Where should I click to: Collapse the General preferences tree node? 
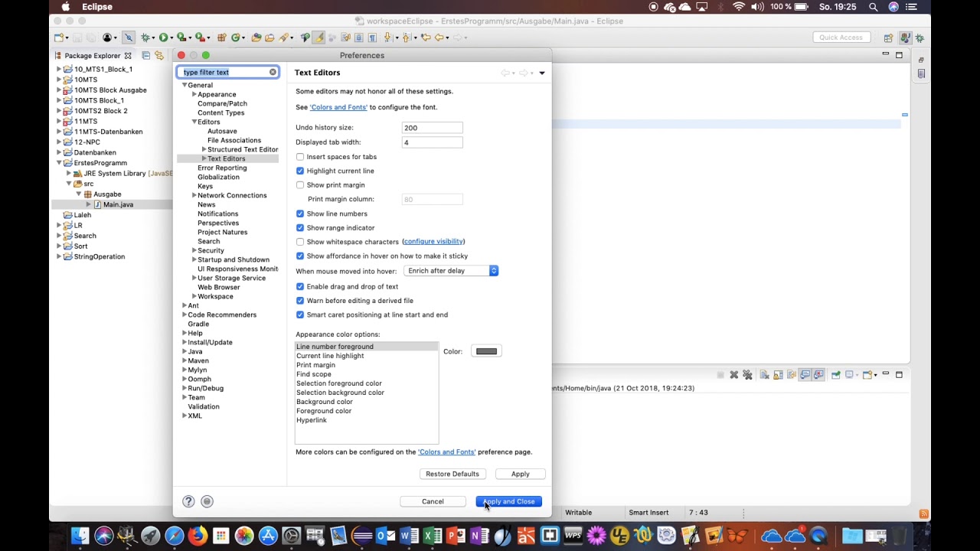coord(185,85)
